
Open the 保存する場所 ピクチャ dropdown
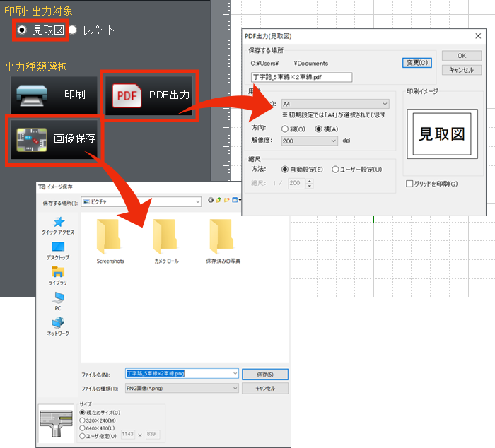coord(141,201)
